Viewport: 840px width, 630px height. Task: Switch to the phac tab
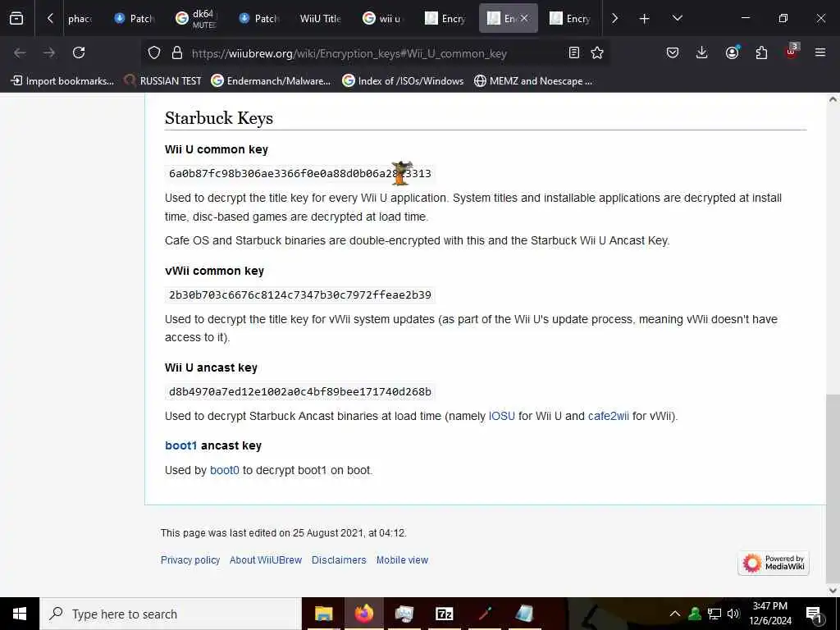(x=80, y=18)
